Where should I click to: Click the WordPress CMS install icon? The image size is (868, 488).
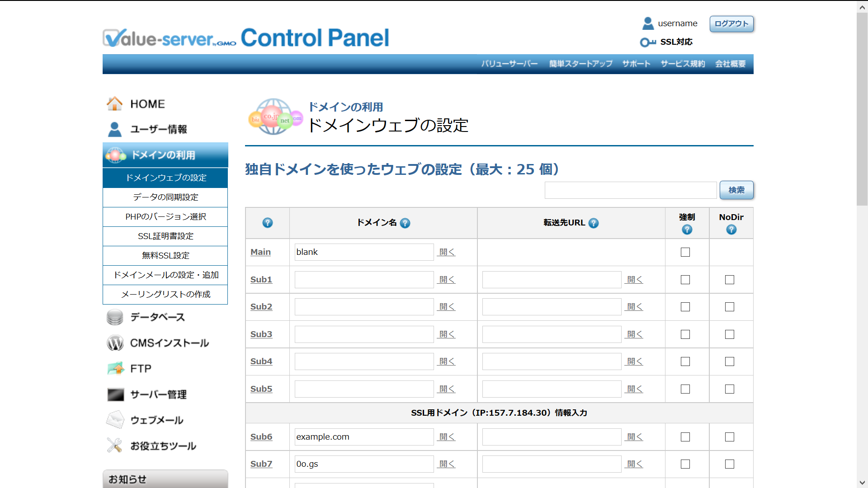click(x=115, y=343)
